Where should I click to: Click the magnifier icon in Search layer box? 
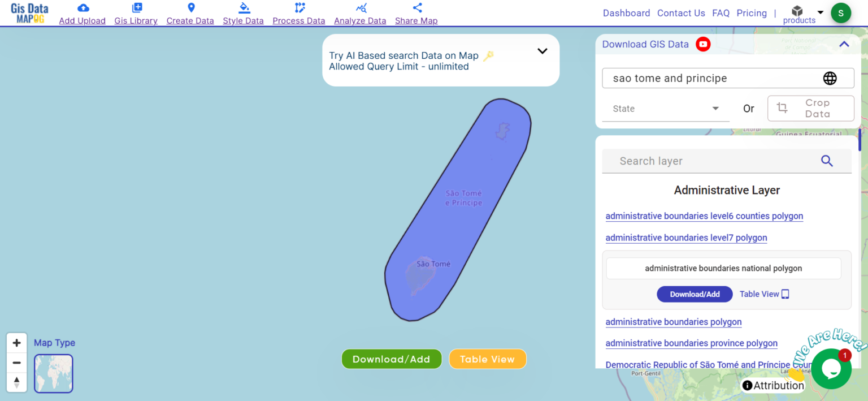[x=827, y=161]
